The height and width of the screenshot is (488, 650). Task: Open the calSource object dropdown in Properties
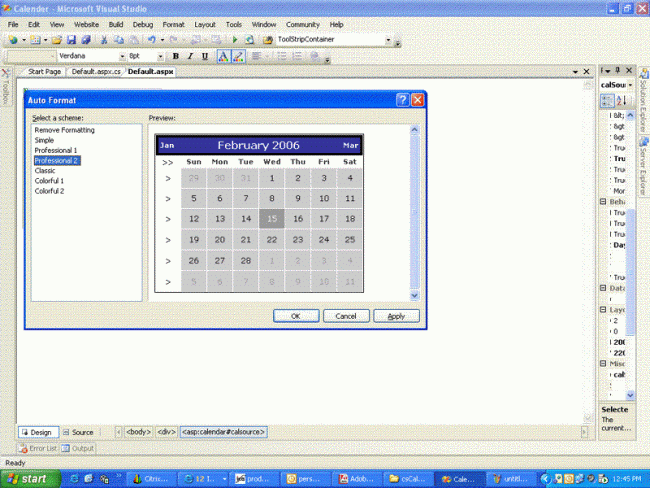coord(630,85)
